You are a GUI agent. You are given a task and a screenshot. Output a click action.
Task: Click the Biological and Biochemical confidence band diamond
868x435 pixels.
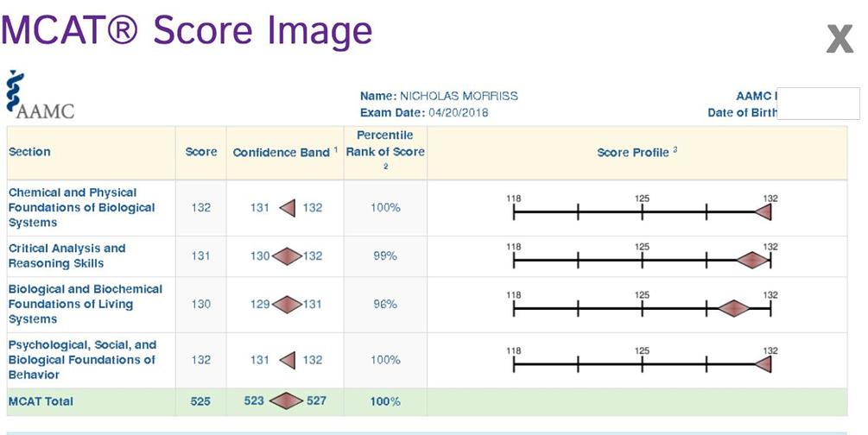[287, 305]
